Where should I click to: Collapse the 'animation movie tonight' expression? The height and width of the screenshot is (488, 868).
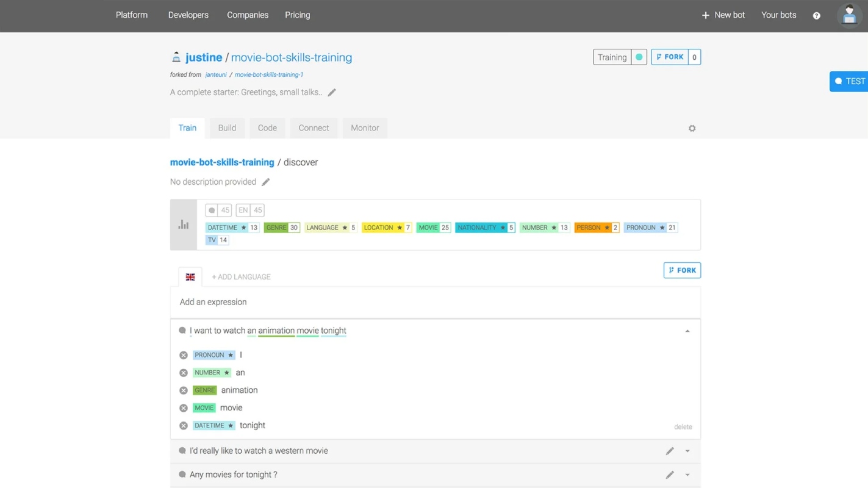tap(687, 331)
